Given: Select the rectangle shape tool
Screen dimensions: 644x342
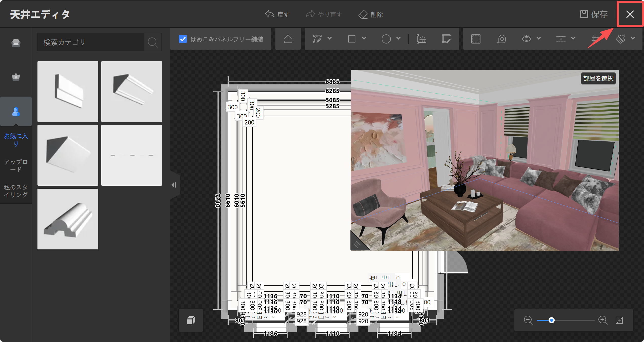Looking at the screenshot, I should (352, 39).
